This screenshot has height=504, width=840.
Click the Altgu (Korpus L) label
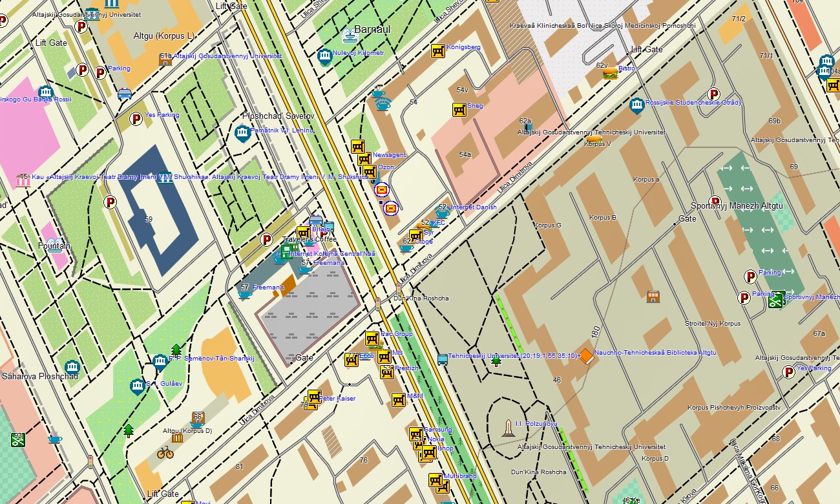click(164, 36)
